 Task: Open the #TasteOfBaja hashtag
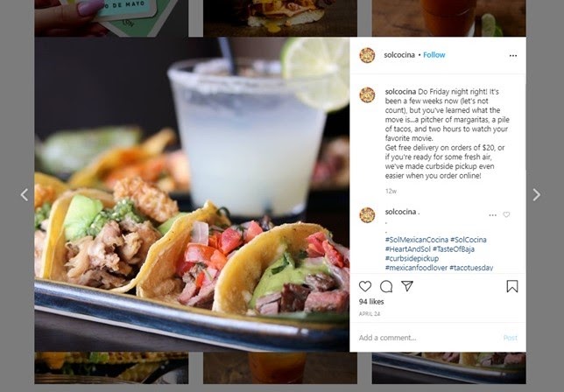pos(454,249)
